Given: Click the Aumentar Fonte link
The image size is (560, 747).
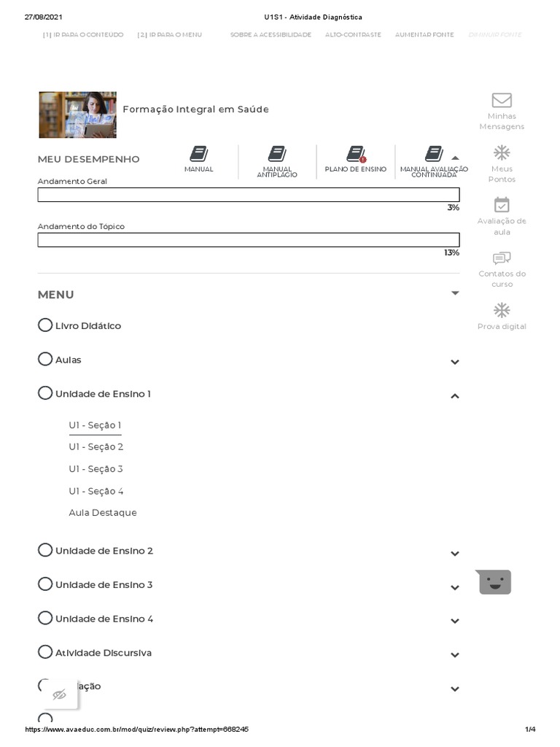Looking at the screenshot, I should click(x=424, y=35).
